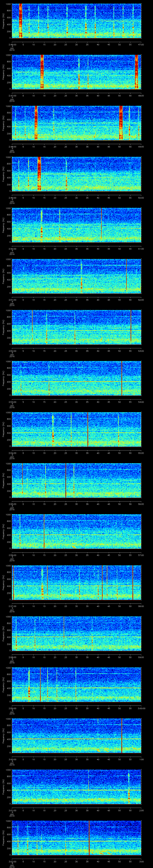Select the spectrogram panel starting at 2:48:00
This screenshot has height=868, width=153.
coord(77,123)
